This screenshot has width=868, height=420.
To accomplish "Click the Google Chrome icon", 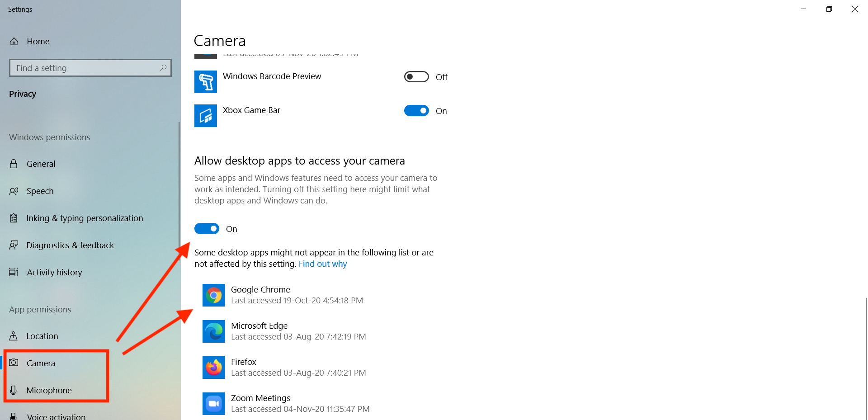I will [x=214, y=295].
